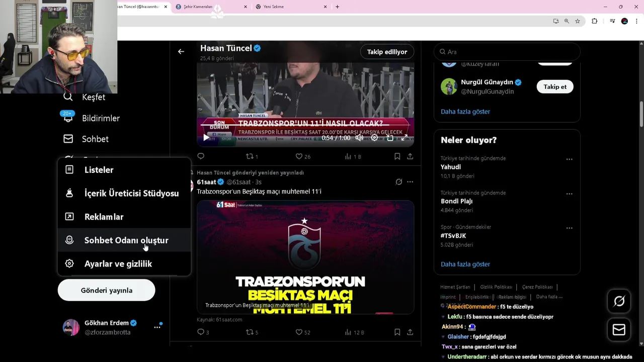
Task: Open the Chrome three-dot menu
Action: click(x=636, y=21)
